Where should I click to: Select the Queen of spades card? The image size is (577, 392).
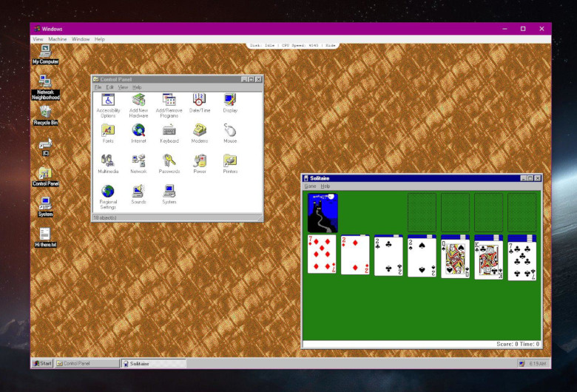tap(455, 259)
